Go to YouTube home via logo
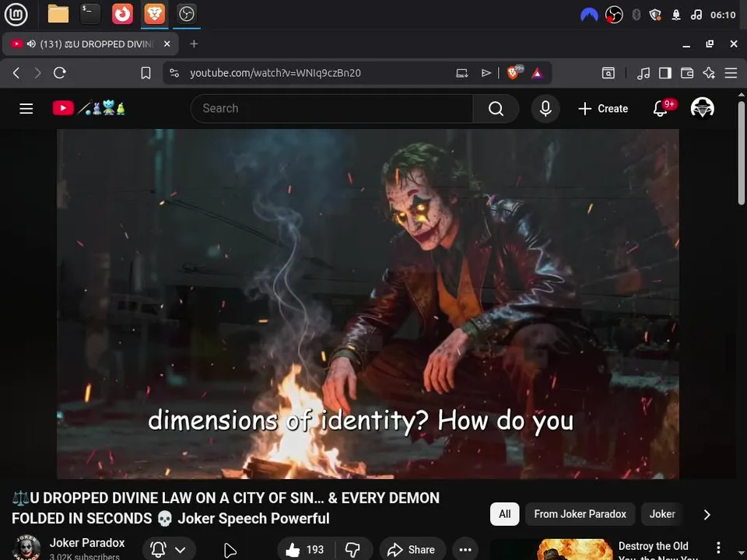 [x=89, y=108]
